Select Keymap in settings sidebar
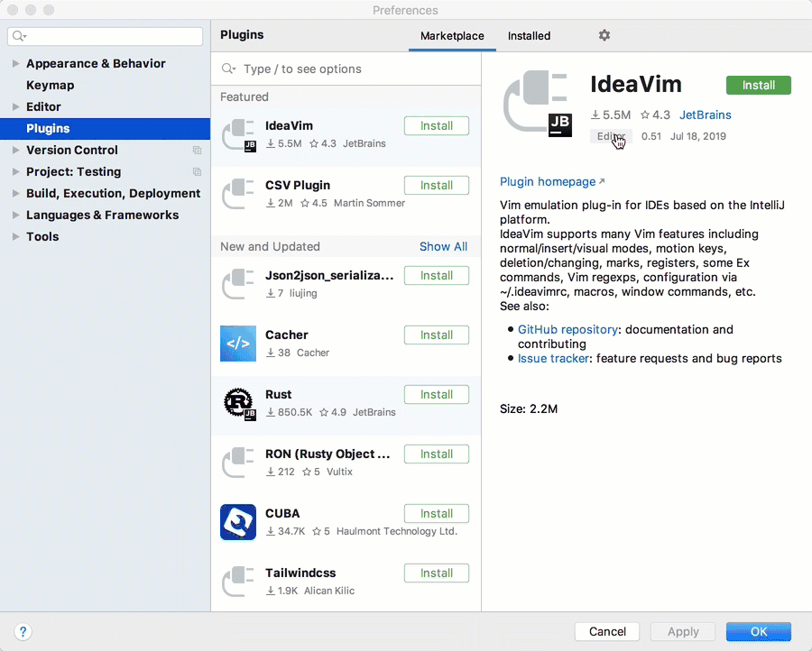 coord(51,86)
